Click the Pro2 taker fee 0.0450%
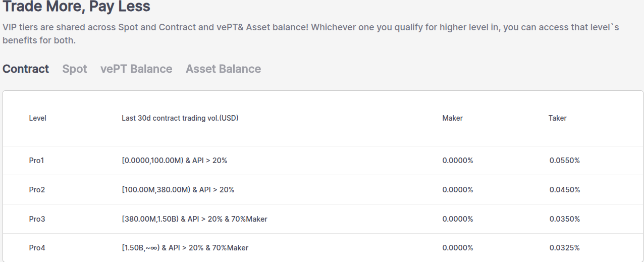Viewport: 644px width, 262px height. [564, 190]
